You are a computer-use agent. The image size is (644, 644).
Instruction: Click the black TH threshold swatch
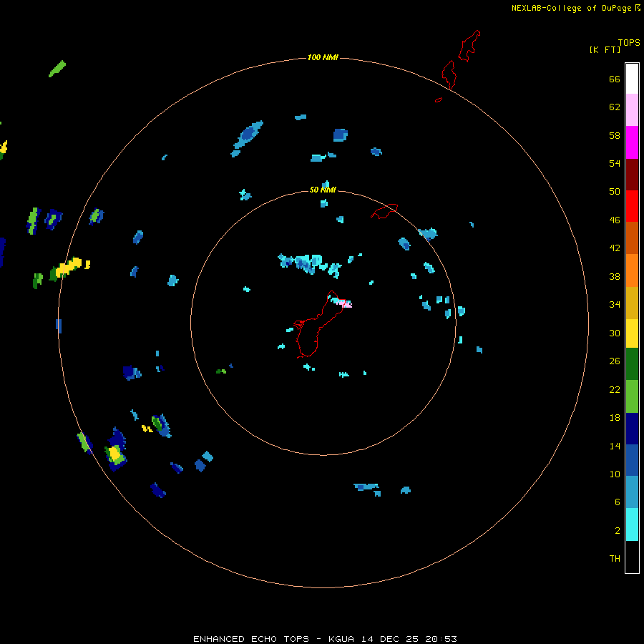click(x=632, y=557)
